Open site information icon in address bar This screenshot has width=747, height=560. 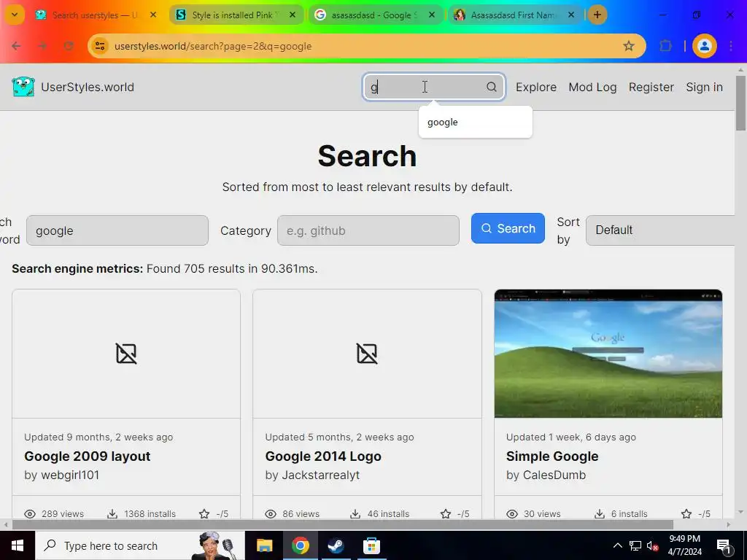[100, 46]
